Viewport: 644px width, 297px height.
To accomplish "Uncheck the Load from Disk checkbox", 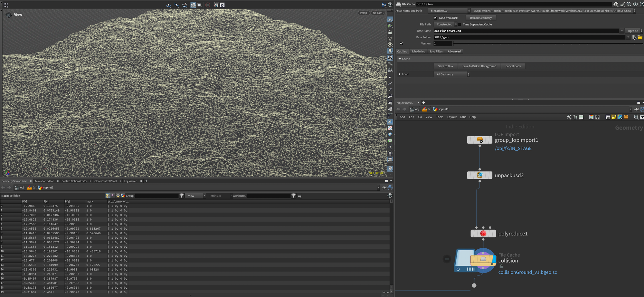I will (435, 18).
